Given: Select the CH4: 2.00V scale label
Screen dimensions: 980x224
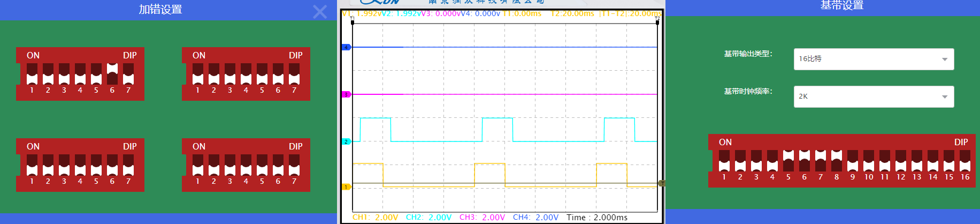Looking at the screenshot, I should point(535,217).
